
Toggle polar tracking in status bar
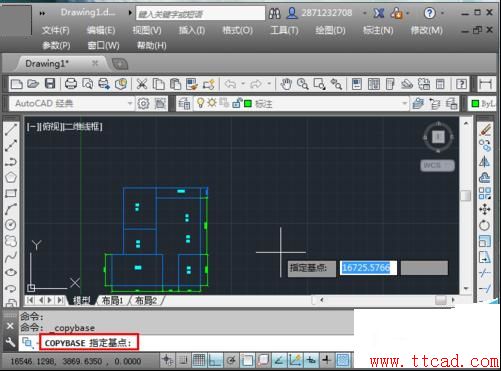point(231,360)
